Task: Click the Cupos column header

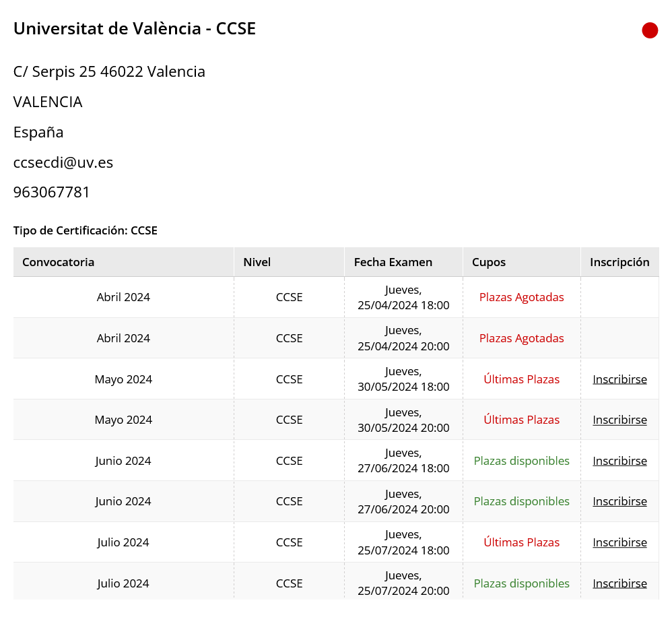Action: click(x=522, y=262)
